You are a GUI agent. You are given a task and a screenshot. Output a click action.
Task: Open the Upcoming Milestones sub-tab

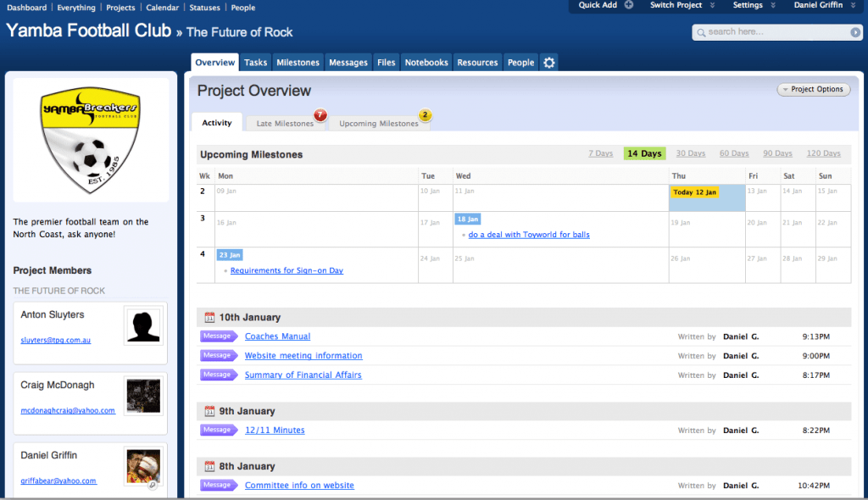click(379, 124)
